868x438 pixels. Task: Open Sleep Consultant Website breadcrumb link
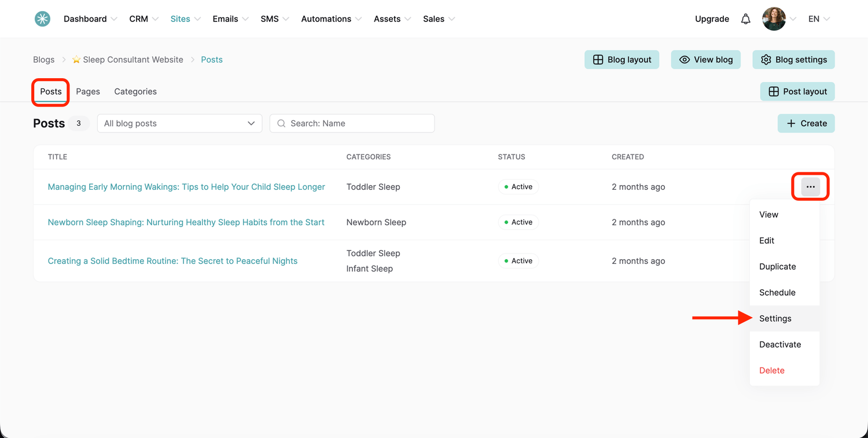[127, 60]
